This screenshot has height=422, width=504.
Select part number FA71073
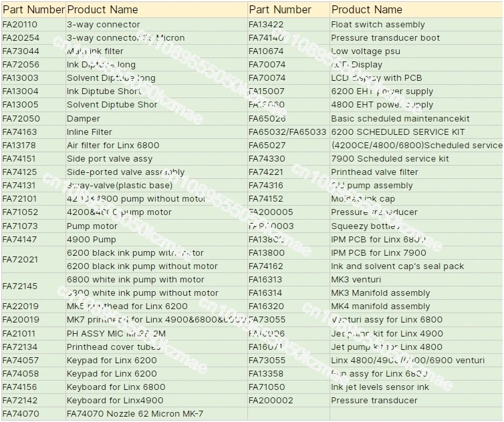[20, 226]
